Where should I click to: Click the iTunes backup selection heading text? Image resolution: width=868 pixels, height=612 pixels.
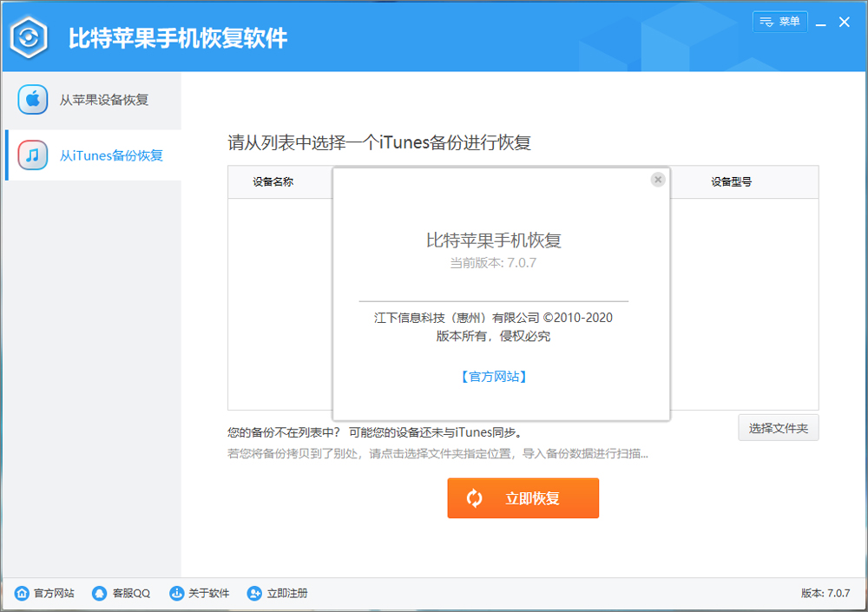[x=379, y=143]
